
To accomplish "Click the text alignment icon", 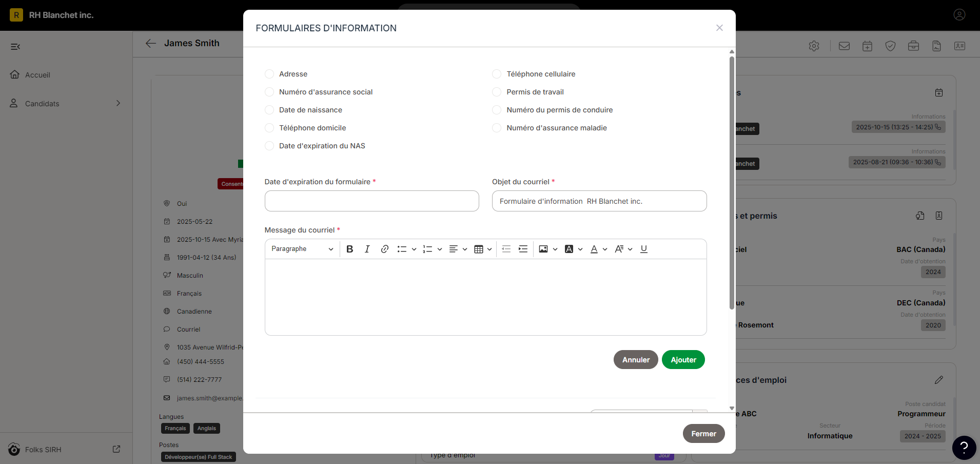I will (453, 249).
